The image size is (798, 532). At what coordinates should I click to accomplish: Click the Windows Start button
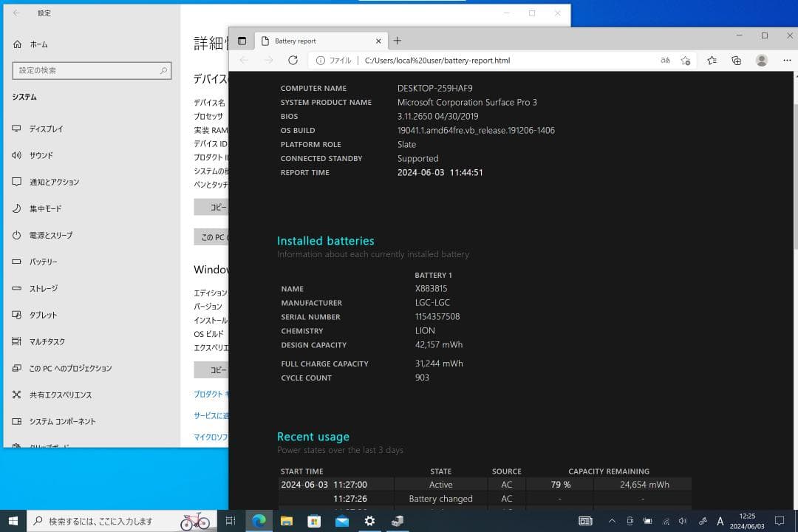(13, 521)
